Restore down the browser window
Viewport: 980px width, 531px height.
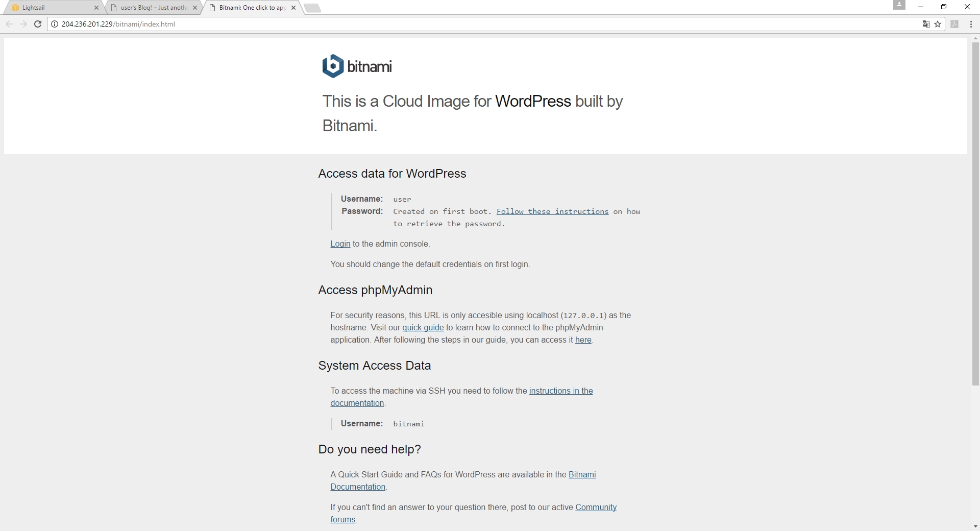pos(944,7)
